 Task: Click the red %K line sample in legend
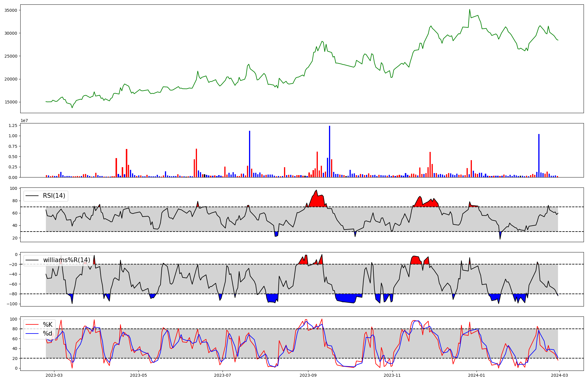(32, 325)
